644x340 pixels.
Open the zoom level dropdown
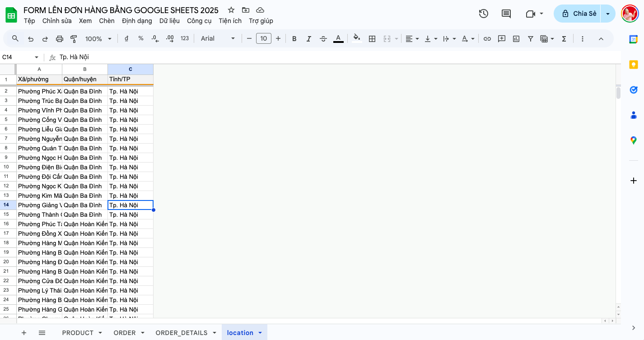tap(98, 38)
